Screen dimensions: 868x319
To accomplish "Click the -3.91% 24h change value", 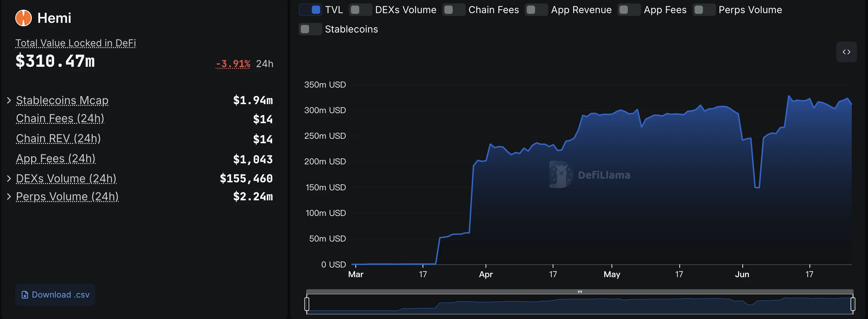I will [233, 64].
